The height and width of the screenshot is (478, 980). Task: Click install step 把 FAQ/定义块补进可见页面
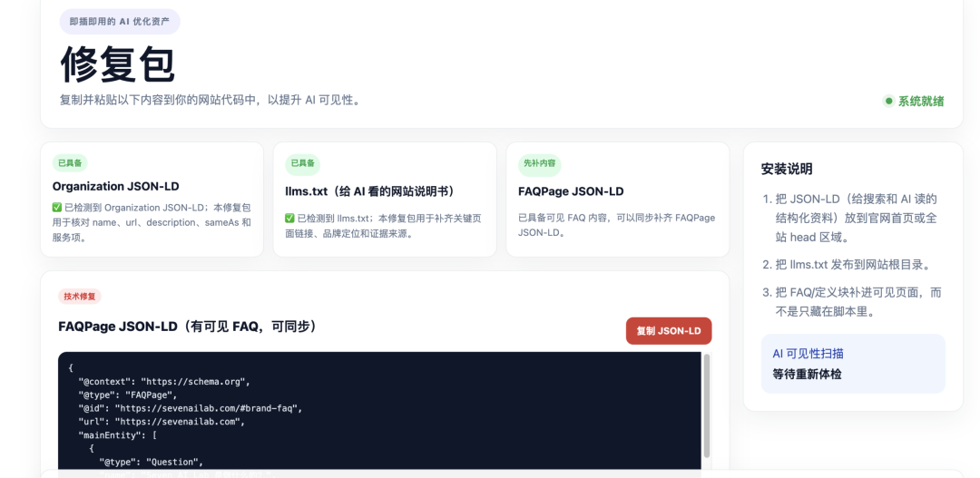tap(858, 302)
